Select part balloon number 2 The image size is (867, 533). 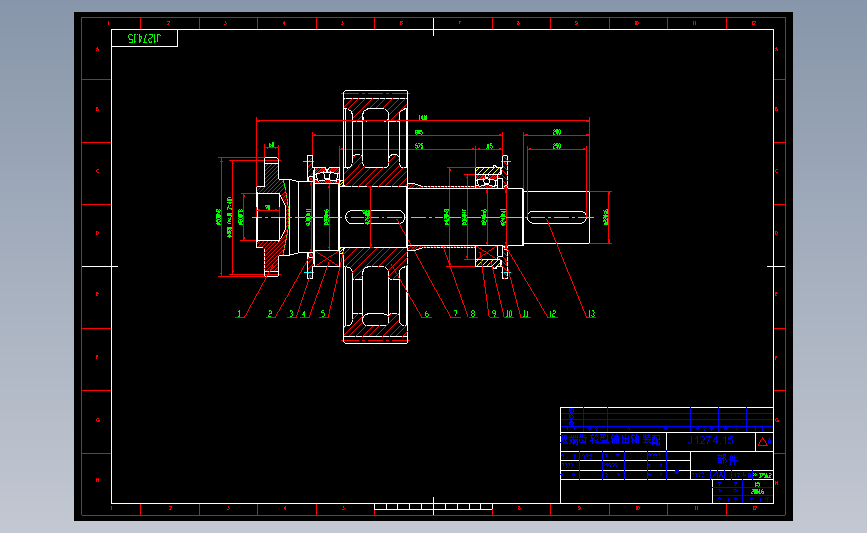(270, 313)
